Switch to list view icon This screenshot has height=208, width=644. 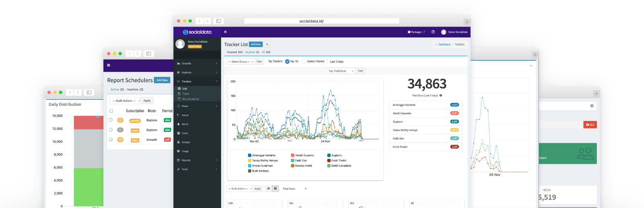click(x=268, y=189)
